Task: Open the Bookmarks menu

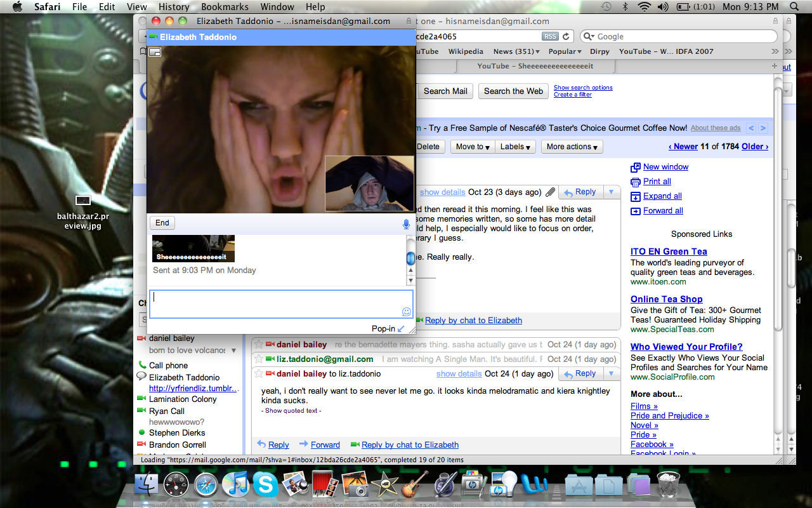Action: click(225, 7)
